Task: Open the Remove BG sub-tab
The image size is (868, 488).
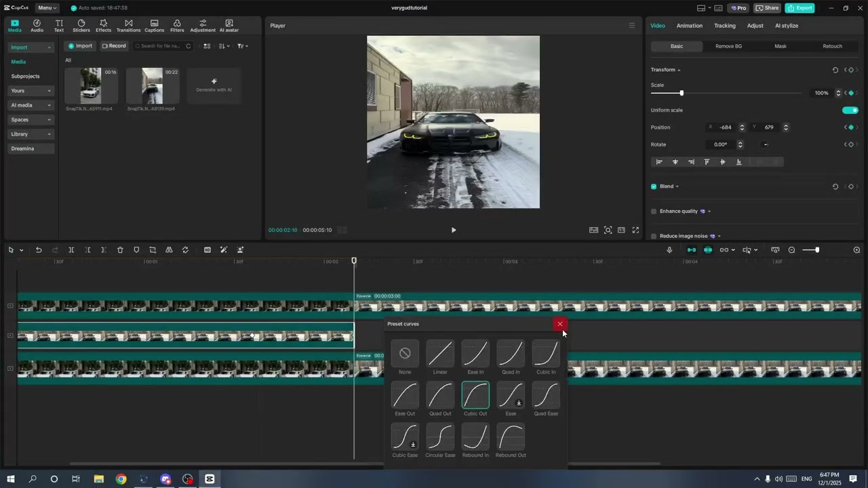Action: (x=729, y=46)
